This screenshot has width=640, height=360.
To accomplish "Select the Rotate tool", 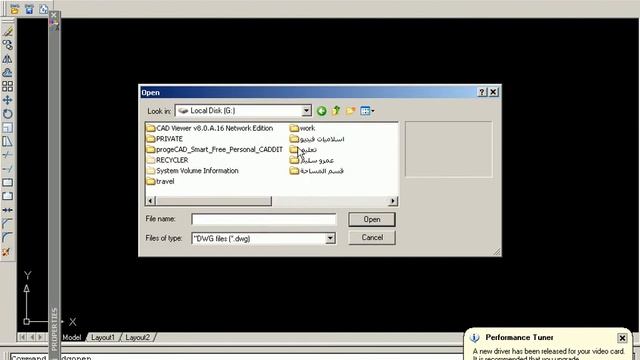I will [x=7, y=113].
